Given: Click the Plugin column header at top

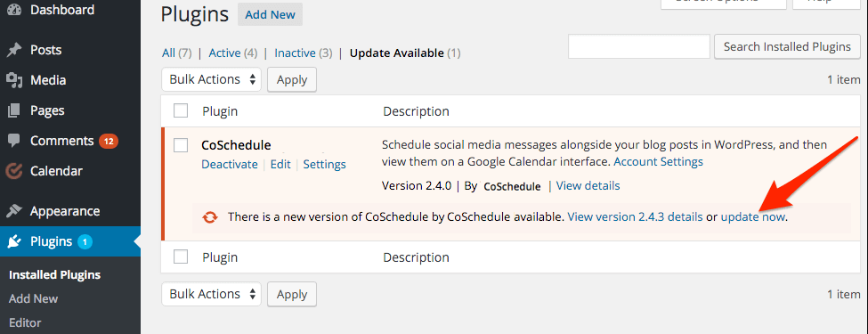Looking at the screenshot, I should tap(220, 111).
